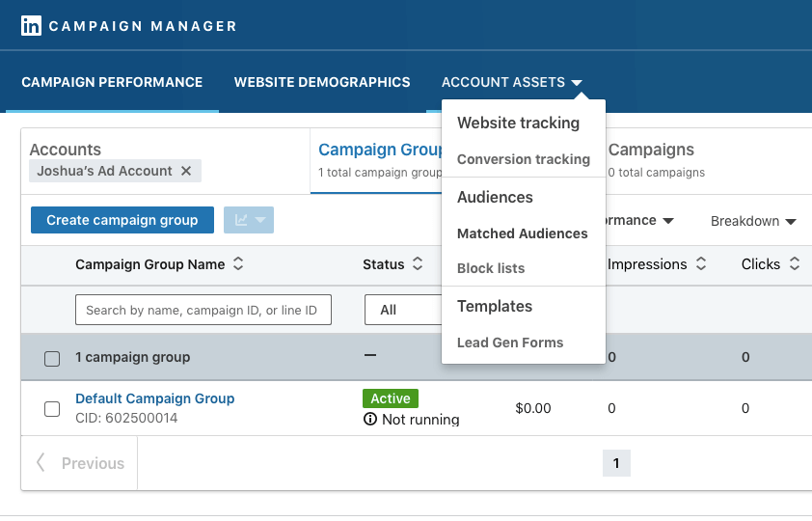Choose Conversion tracking from the menu
Screen dimensions: 812x521
(x=523, y=159)
